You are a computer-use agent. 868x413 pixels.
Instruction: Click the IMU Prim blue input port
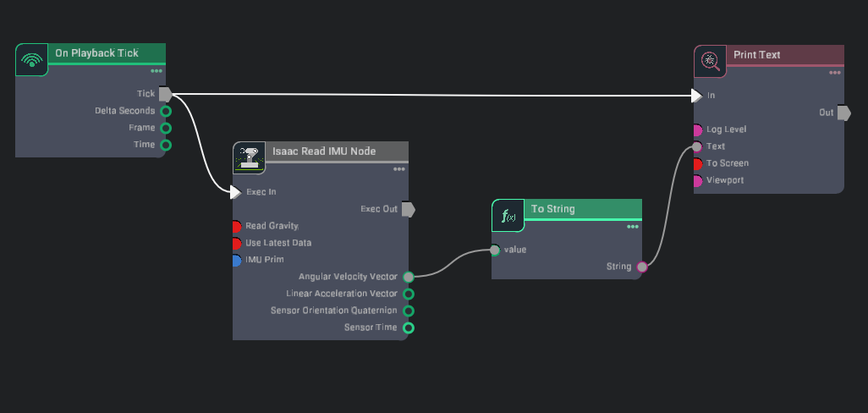pyautogui.click(x=237, y=260)
